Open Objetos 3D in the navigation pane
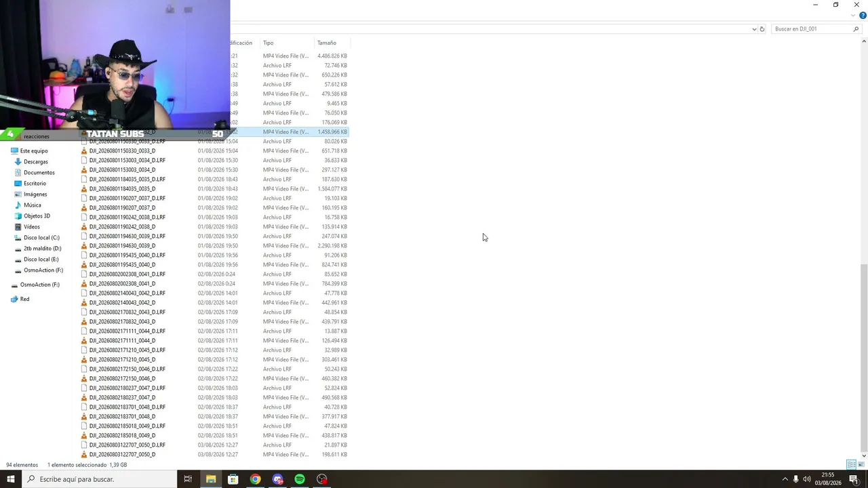 (x=37, y=216)
